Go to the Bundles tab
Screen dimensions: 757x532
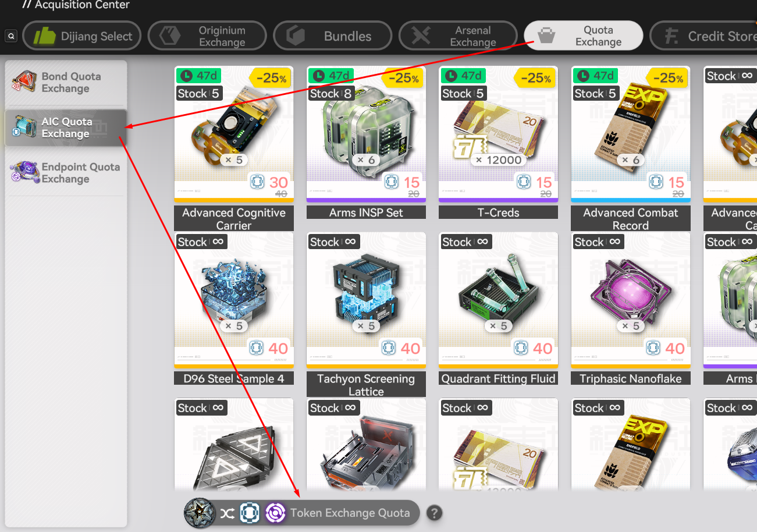(x=332, y=36)
